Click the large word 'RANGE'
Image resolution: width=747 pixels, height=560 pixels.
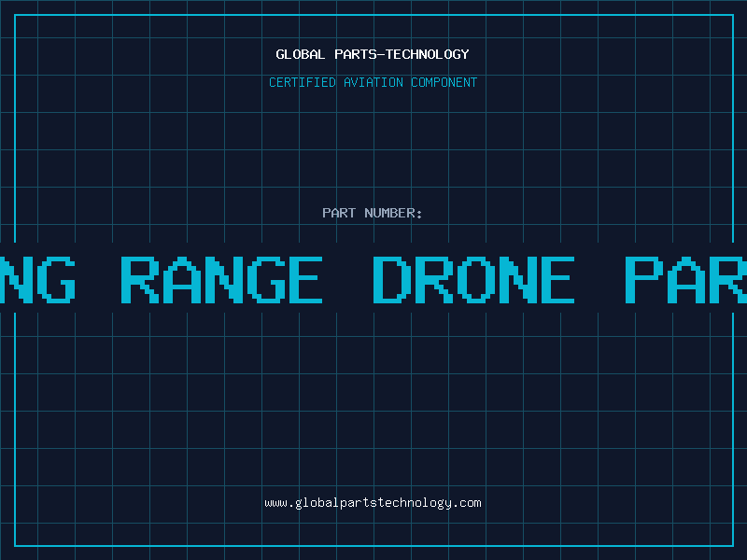point(221,280)
